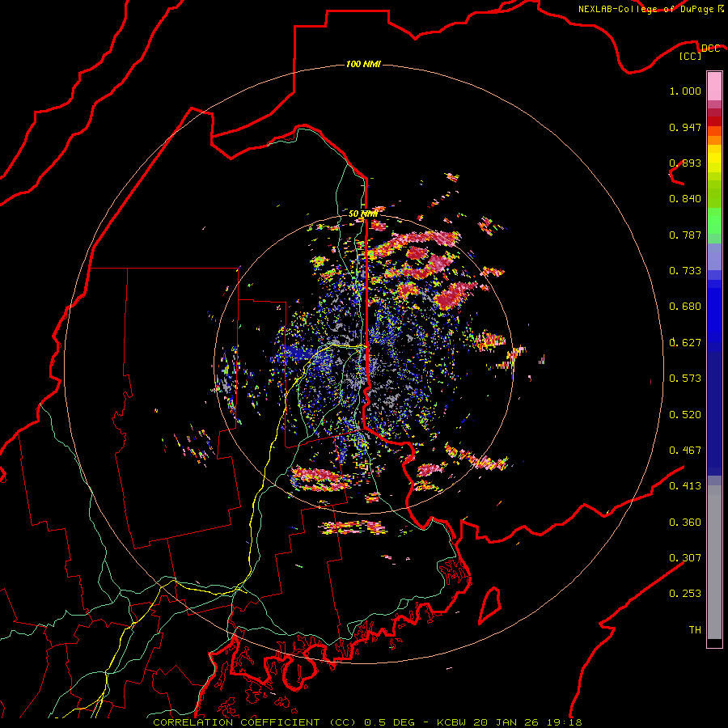Click the 100 NMI range ring label
This screenshot has height=728, width=728.
pos(363,64)
